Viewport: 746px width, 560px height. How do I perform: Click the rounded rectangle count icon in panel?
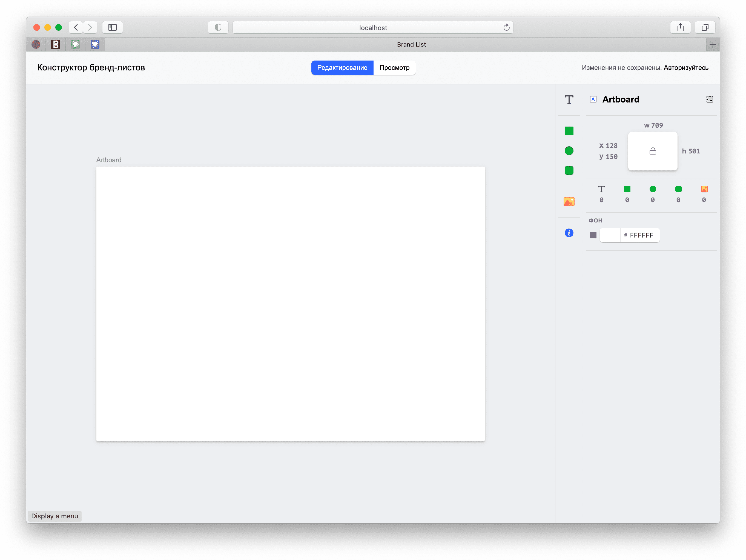[678, 189]
